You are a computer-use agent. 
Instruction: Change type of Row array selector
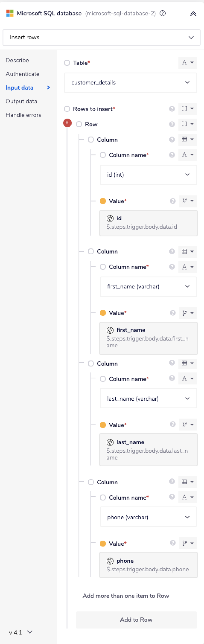[x=187, y=124]
